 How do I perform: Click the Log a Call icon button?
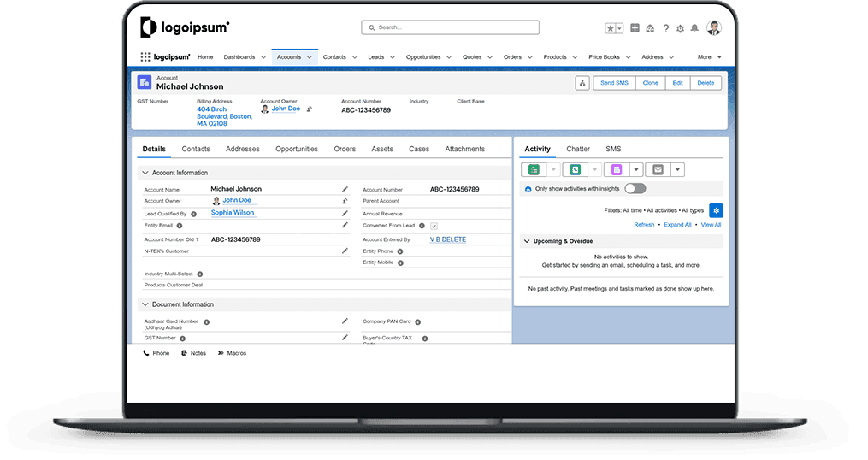[x=576, y=170]
